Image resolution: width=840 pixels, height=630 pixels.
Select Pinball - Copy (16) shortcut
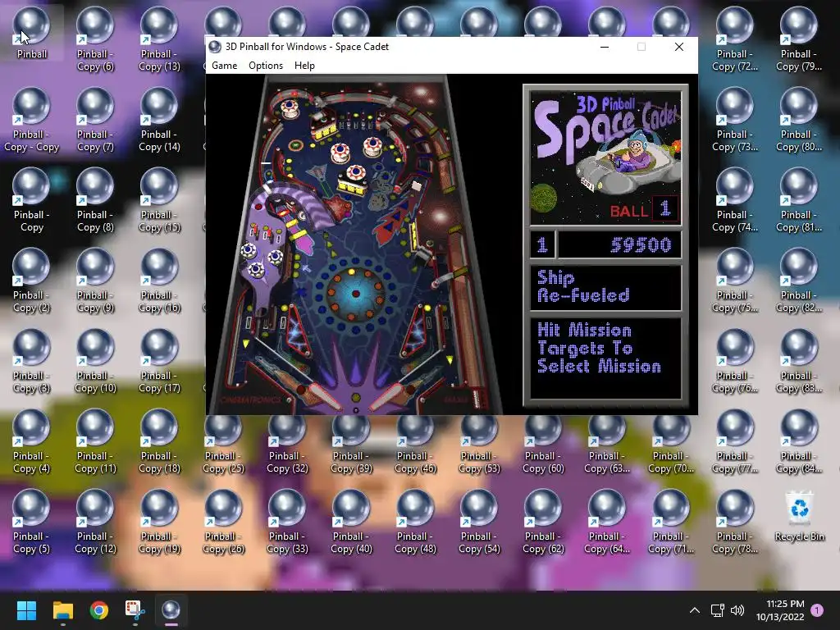[x=159, y=281]
